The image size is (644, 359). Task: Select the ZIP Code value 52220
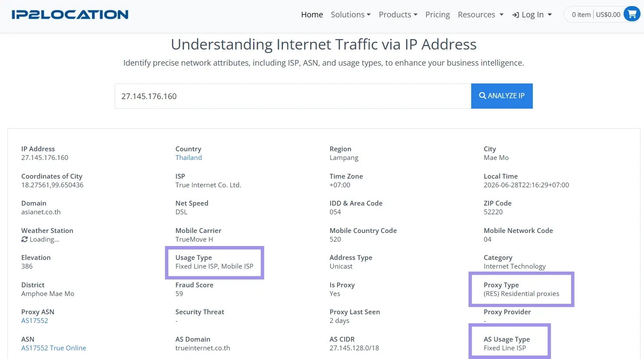(493, 212)
